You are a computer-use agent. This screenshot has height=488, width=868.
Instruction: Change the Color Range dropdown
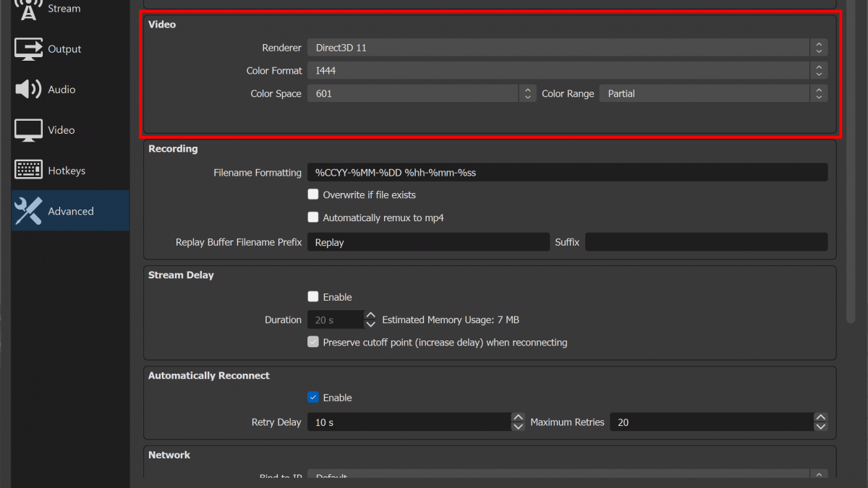pos(712,93)
